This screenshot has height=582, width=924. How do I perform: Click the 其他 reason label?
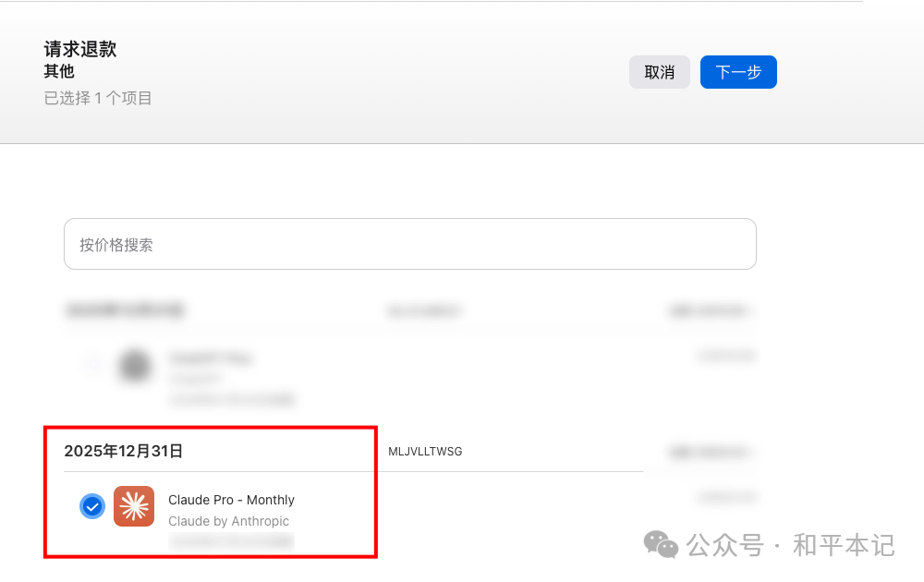pyautogui.click(x=59, y=71)
